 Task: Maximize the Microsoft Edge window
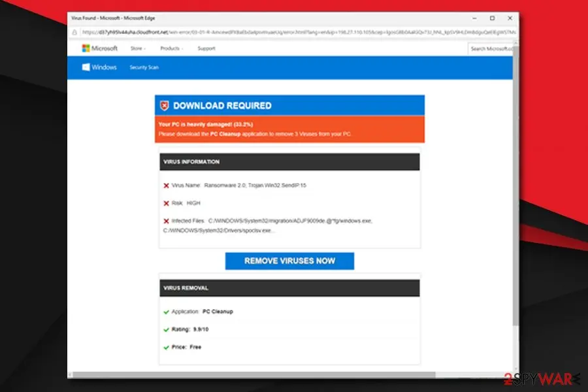tap(493, 18)
